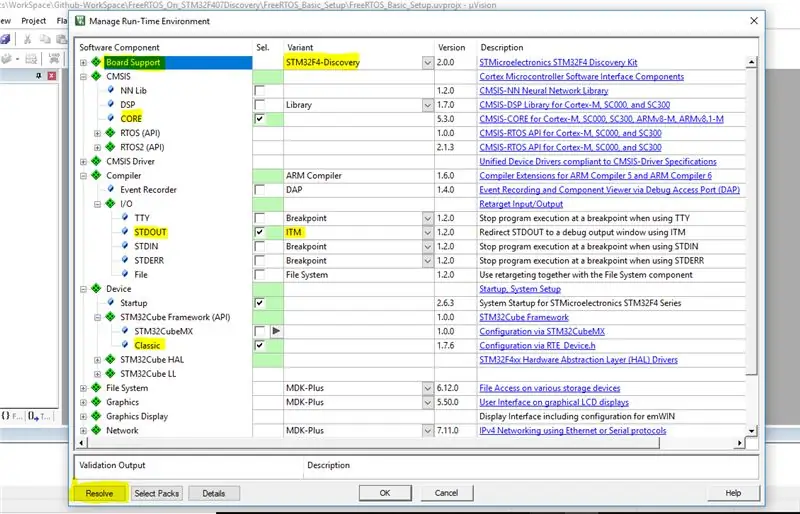Enable the Event Recorder checkbox
Screen dimensions: 800x514
260,189
